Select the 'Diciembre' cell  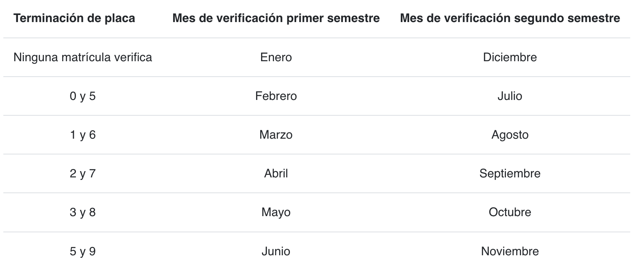510,57
